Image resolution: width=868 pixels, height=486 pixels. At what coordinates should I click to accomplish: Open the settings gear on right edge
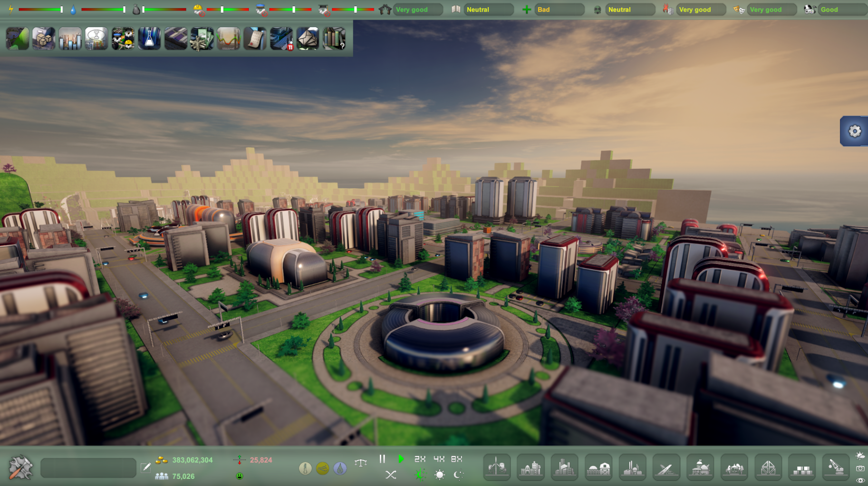(x=855, y=131)
